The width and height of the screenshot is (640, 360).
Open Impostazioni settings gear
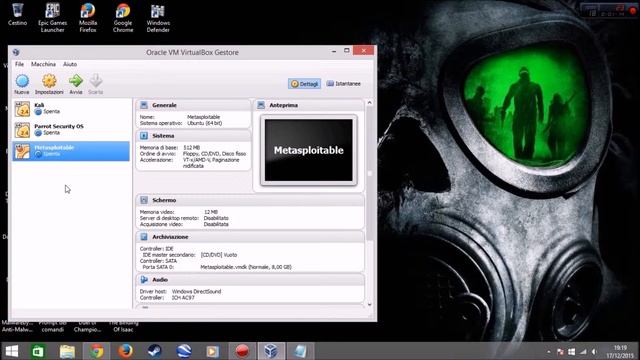coord(49,81)
